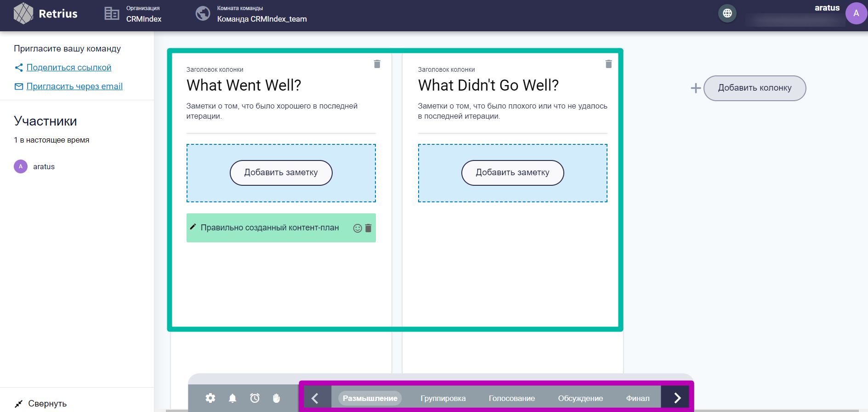Click the notification bell icon
The image size is (868, 412).
(x=233, y=398)
